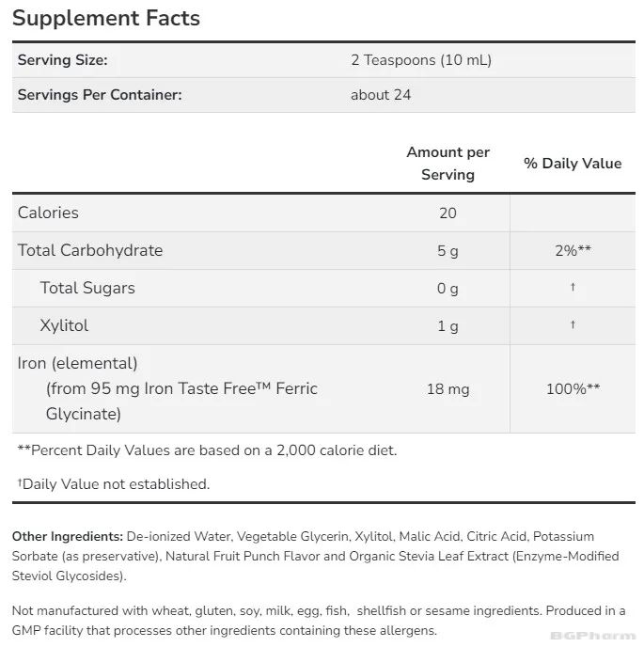Select the Other Ingredients bold label
The width and height of the screenshot is (644, 647).
67,537
